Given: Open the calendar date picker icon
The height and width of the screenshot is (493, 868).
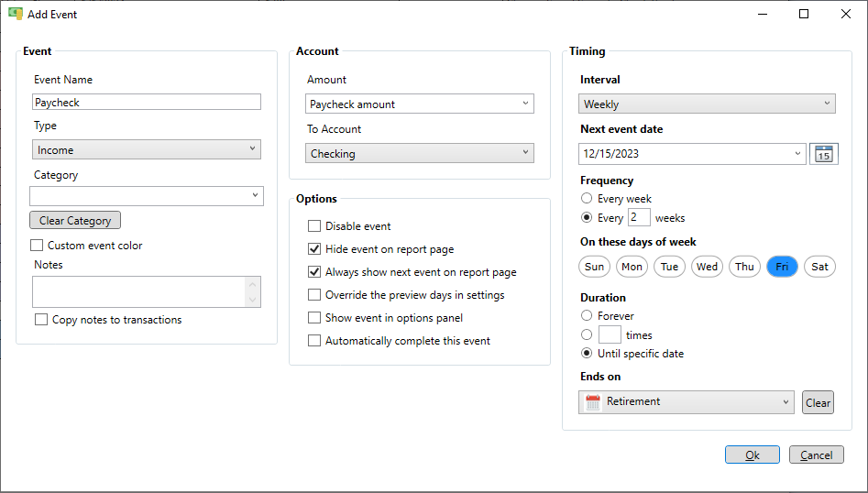Looking at the screenshot, I should [x=823, y=154].
